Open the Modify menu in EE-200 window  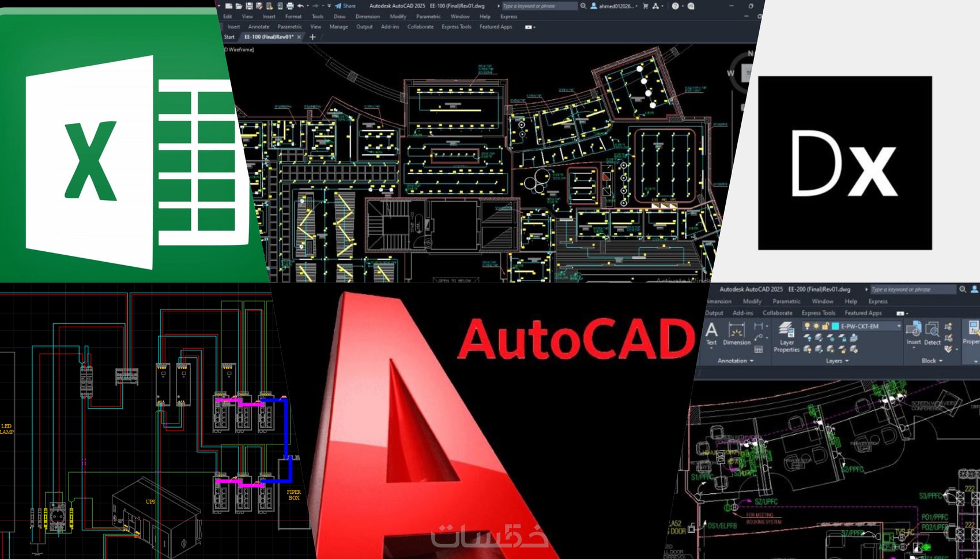752,301
